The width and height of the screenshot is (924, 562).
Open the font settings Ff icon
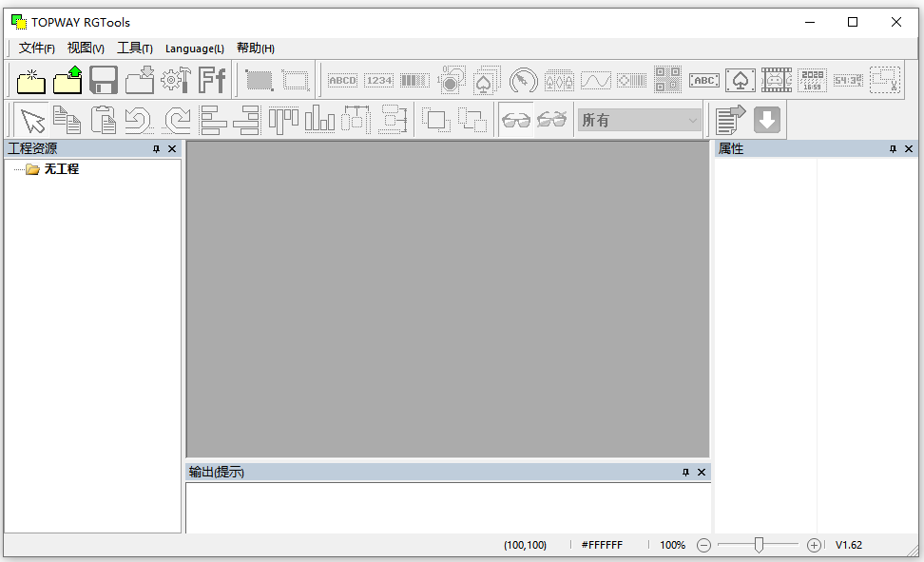point(212,80)
